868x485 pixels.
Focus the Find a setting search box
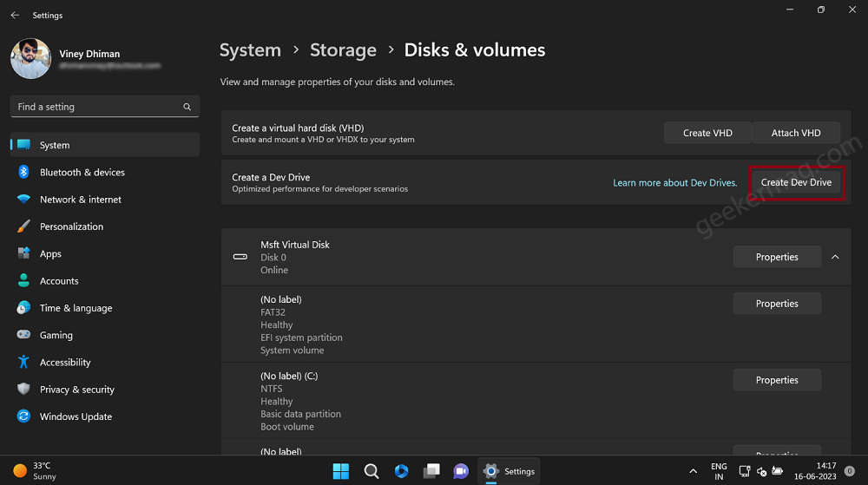pyautogui.click(x=105, y=107)
